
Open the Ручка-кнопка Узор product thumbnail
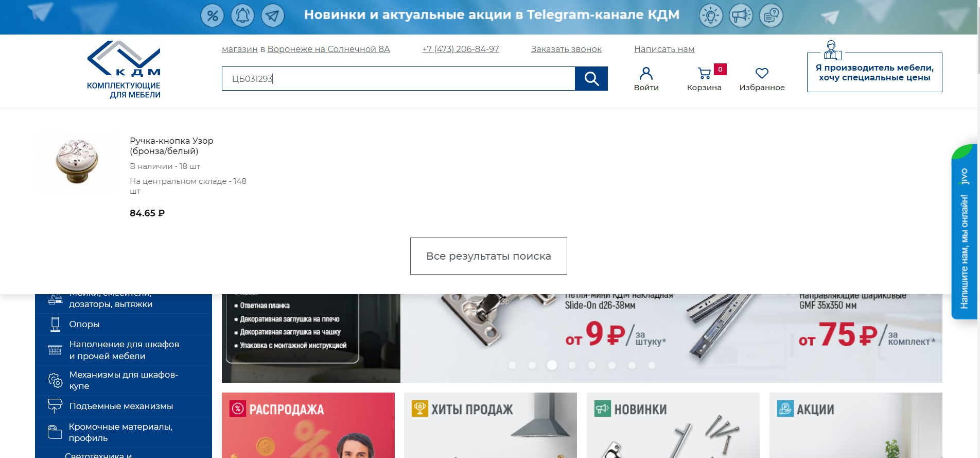[77, 162]
